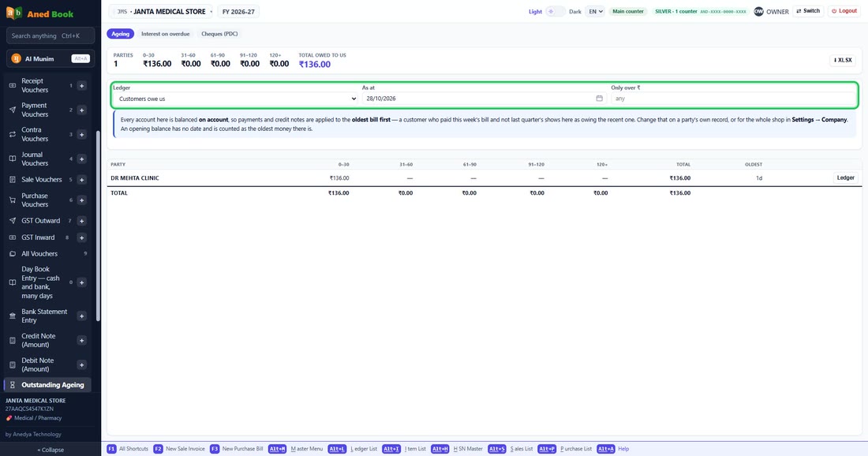The height and width of the screenshot is (456, 868).
Task: Open Bank Statement Entry from sidebar
Action: click(x=44, y=316)
